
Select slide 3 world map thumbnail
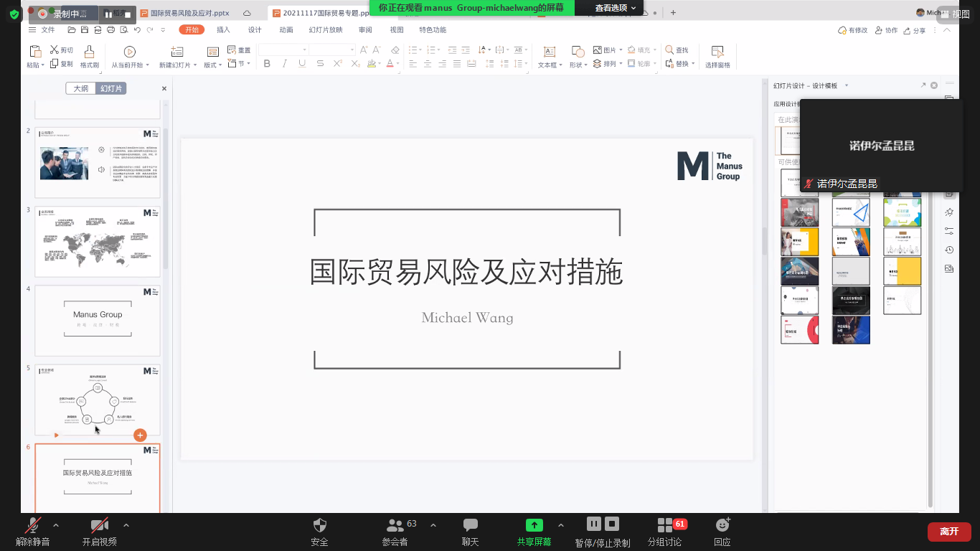tap(98, 242)
